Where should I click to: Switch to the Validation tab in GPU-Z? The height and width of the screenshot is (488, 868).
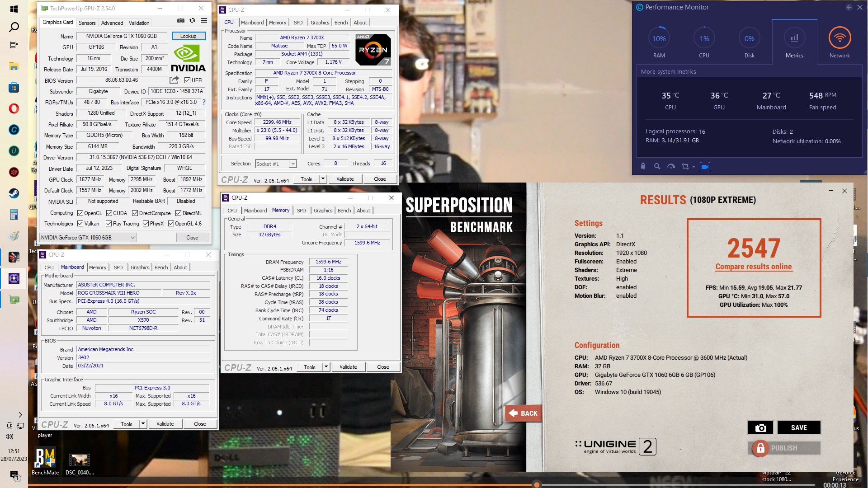coord(139,23)
